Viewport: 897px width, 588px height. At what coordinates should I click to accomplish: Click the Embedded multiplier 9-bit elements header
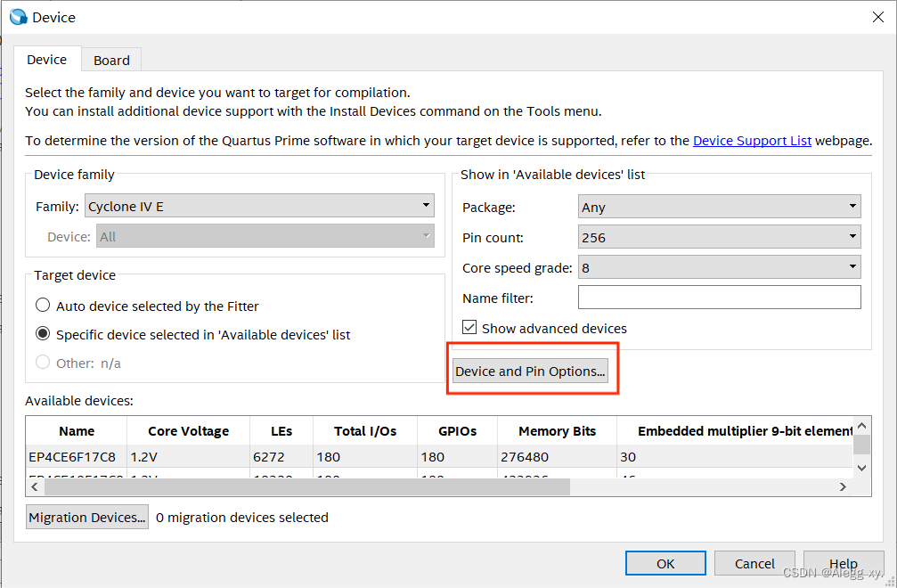click(x=735, y=431)
